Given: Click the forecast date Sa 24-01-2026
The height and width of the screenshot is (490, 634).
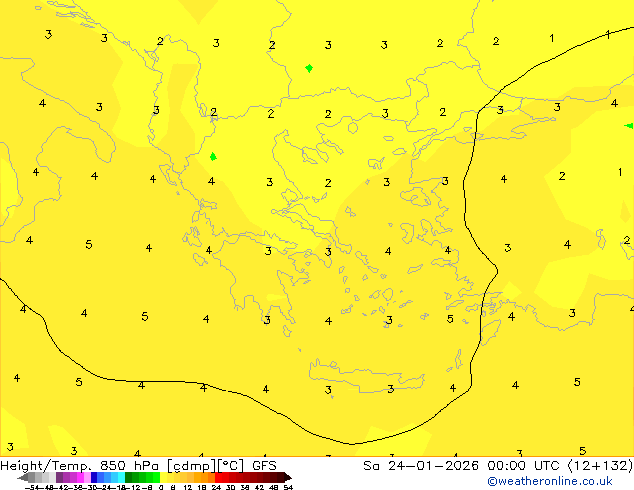Looking at the screenshot, I should (421, 466).
